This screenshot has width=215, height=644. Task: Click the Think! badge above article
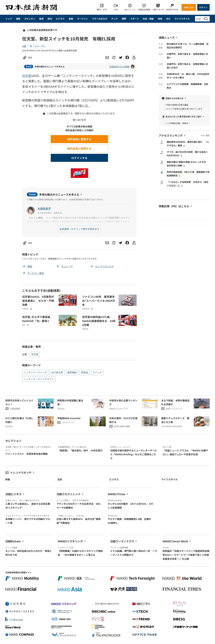[28, 67]
